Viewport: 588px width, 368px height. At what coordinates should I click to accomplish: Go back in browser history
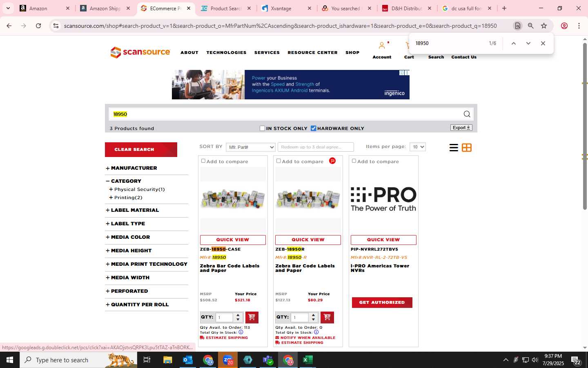pos(9,26)
